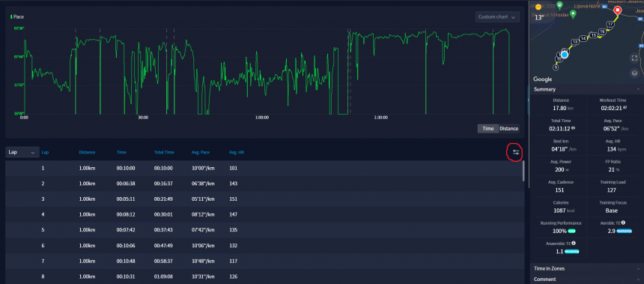
Task: Expand the Comment section
Action: pos(586,279)
